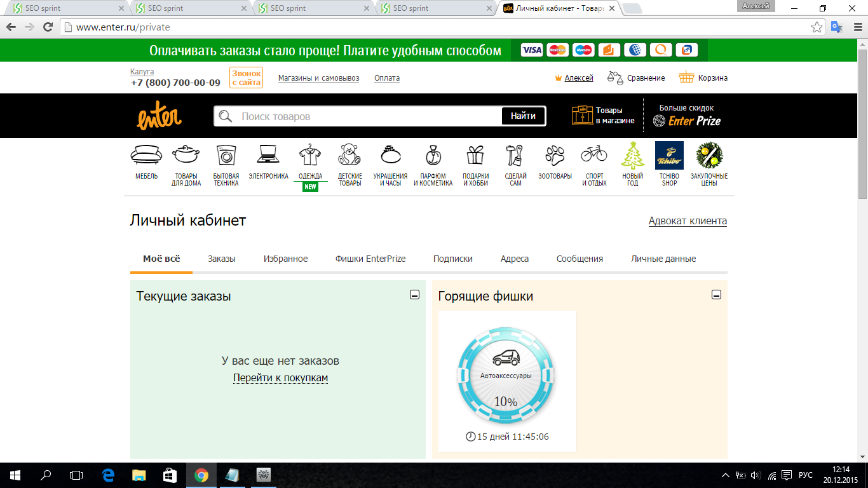
Task: Reload the page
Action: tap(48, 27)
